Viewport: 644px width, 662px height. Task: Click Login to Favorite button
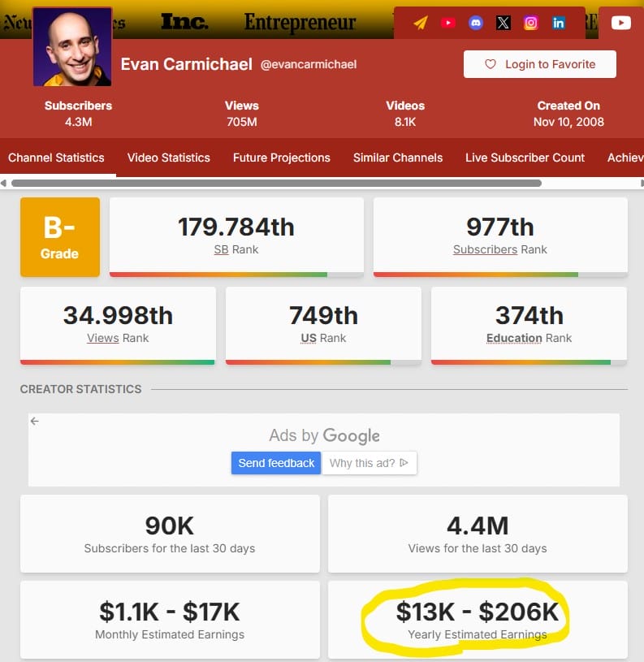tap(540, 64)
